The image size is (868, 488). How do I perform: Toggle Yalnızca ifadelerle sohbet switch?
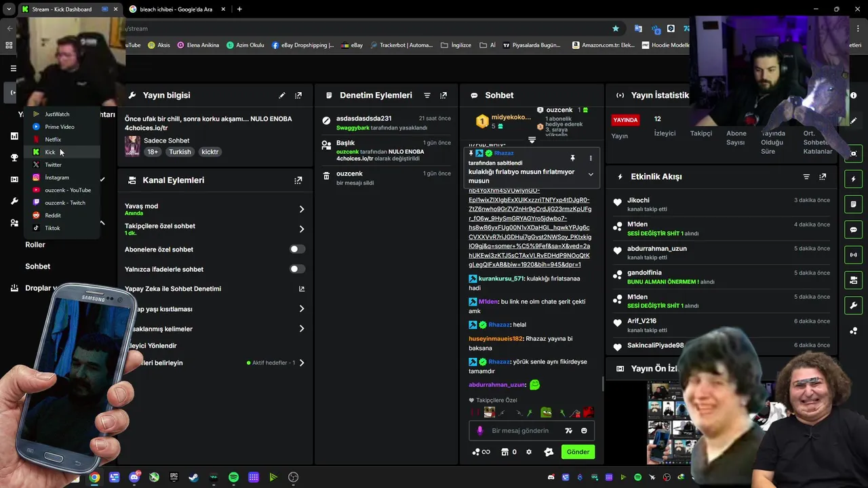click(x=297, y=269)
